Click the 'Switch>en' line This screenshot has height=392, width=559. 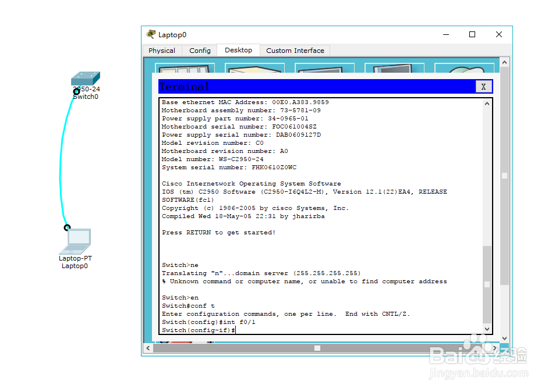(180, 298)
